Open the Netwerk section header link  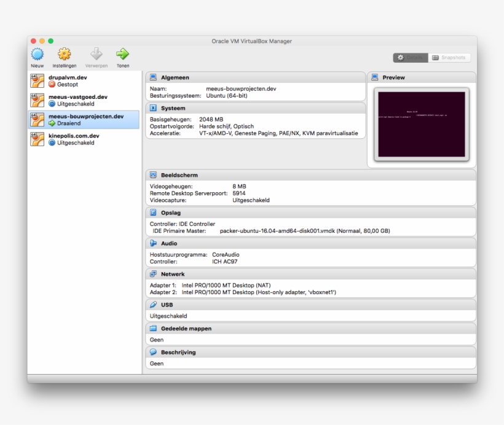[x=173, y=274]
